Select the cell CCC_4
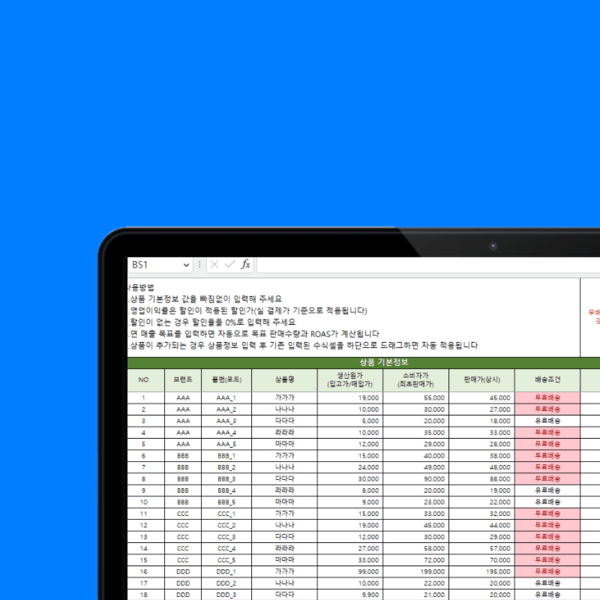 pyautogui.click(x=227, y=549)
